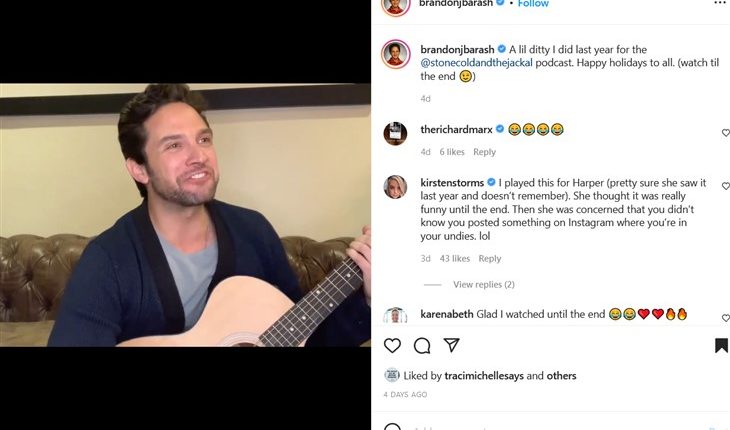Open the comment speech bubble icon
Viewport: 730px width, 430px height.
[x=422, y=346]
